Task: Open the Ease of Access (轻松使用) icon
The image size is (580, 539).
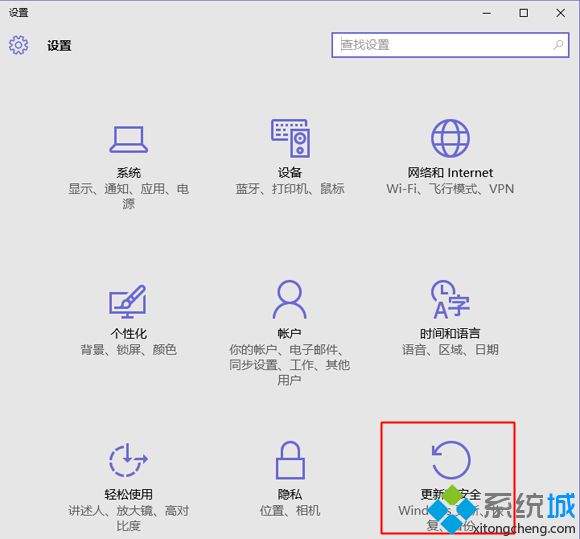Action: tap(128, 460)
